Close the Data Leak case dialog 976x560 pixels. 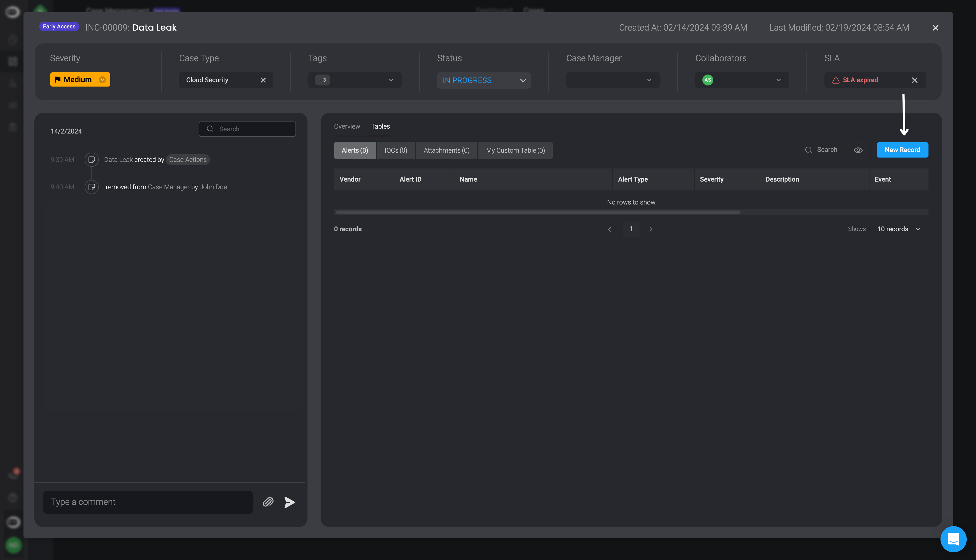935,28
